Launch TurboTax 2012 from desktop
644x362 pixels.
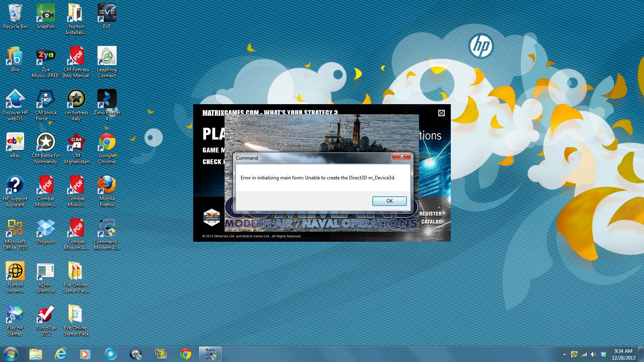[x=45, y=321]
